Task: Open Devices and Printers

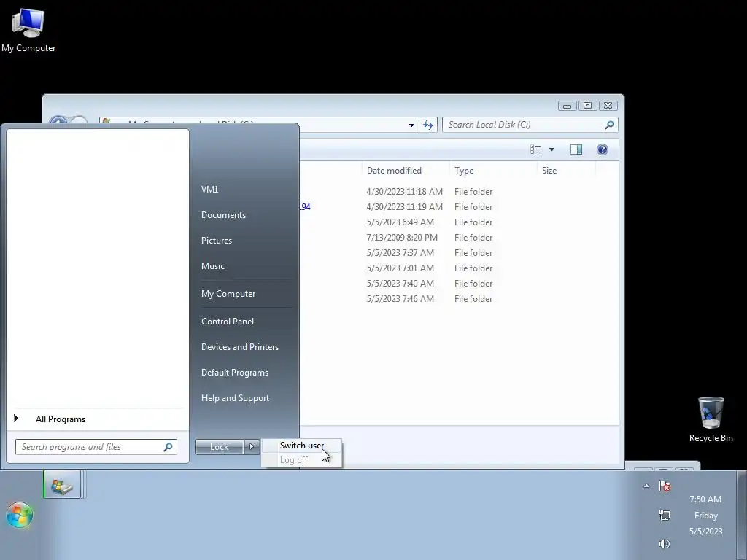Action: (239, 347)
